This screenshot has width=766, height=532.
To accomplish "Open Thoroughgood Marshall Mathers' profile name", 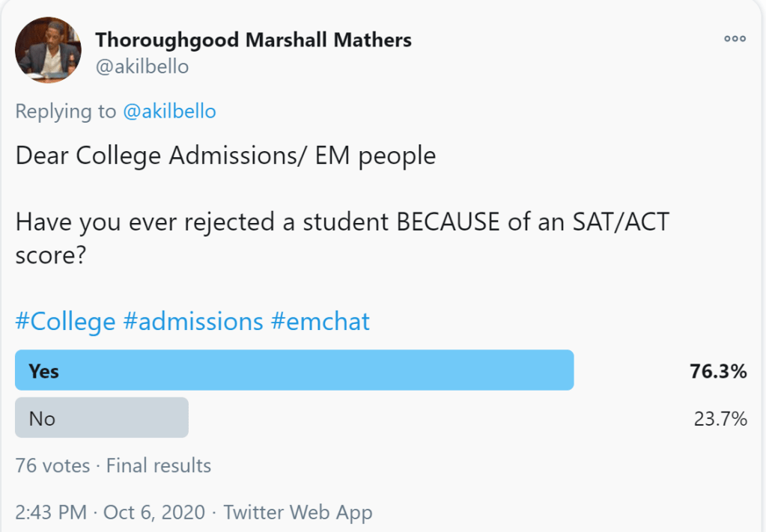I will coord(253,40).
